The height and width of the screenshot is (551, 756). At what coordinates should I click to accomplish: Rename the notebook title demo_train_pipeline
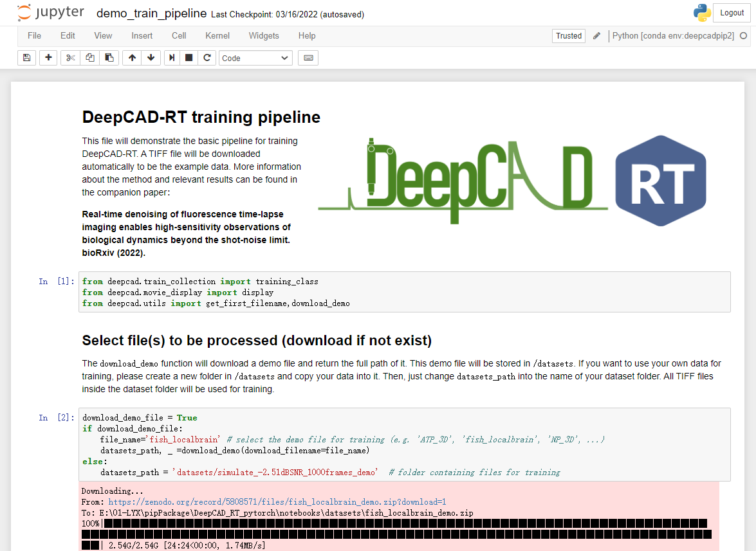click(151, 13)
